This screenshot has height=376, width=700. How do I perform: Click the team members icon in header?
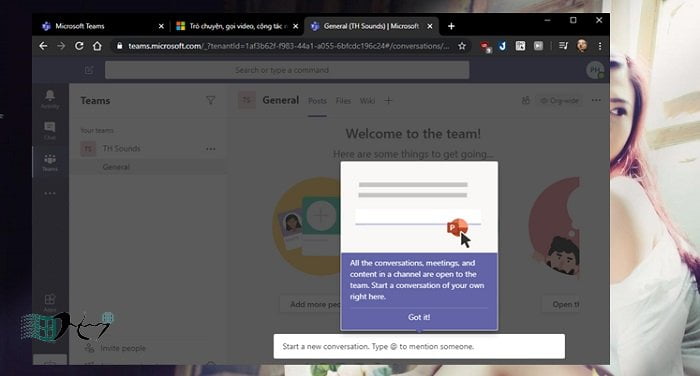(x=526, y=101)
